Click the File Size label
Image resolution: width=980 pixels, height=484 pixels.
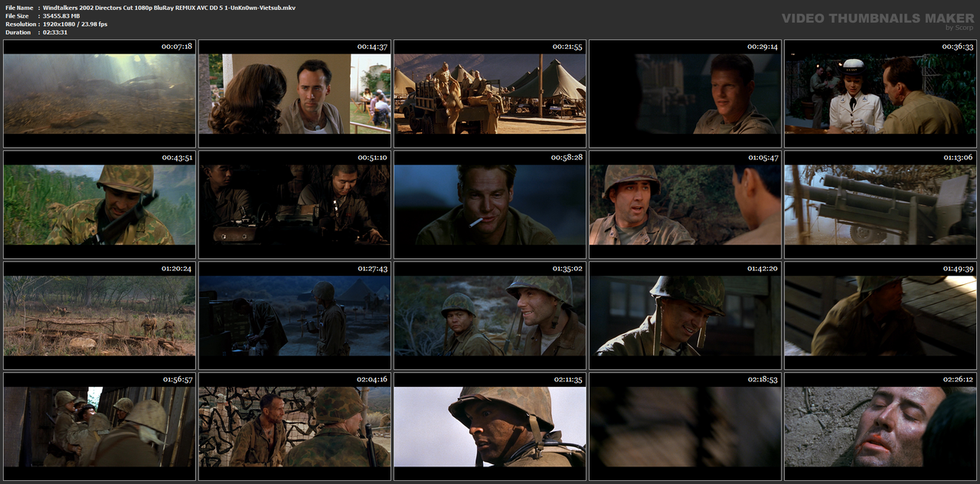click(17, 16)
